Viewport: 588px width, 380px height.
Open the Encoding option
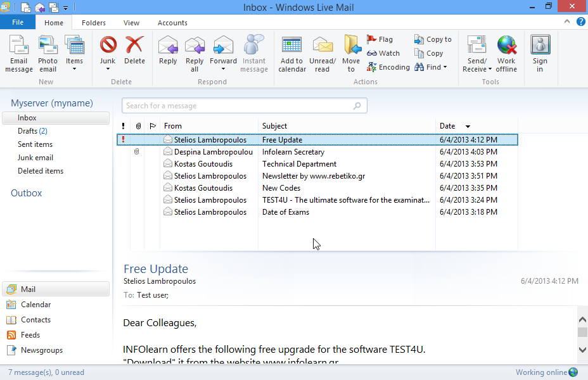click(x=388, y=67)
